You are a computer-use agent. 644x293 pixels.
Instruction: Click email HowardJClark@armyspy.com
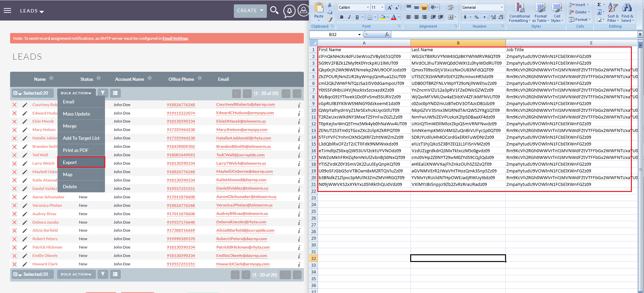pyautogui.click(x=243, y=264)
